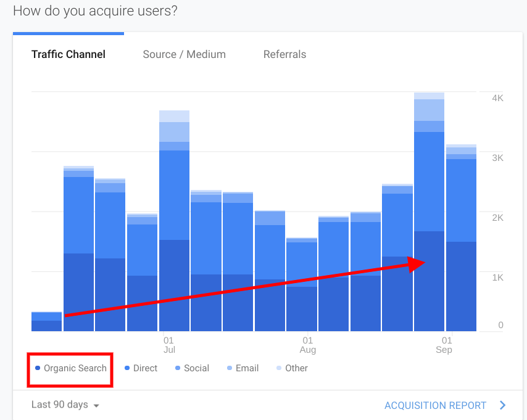The image size is (527, 420).
Task: Click the red arrow head annotation
Action: point(418,263)
